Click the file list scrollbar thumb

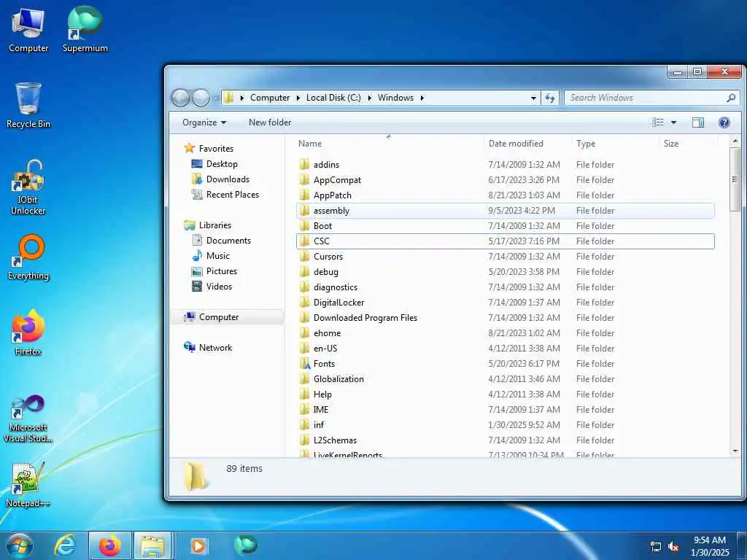(735, 179)
